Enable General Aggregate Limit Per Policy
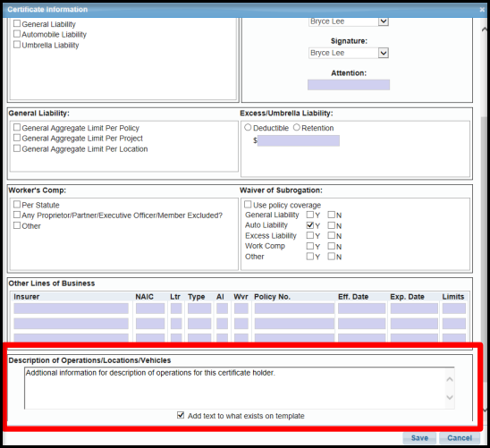The height and width of the screenshot is (448, 490). (17, 128)
